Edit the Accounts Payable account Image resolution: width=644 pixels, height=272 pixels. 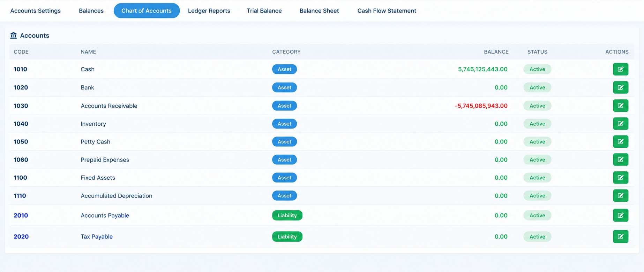click(621, 215)
